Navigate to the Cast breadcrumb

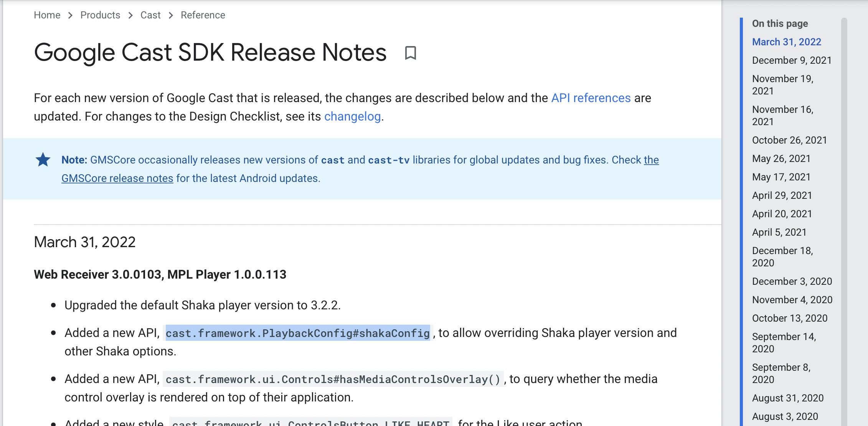pos(150,15)
